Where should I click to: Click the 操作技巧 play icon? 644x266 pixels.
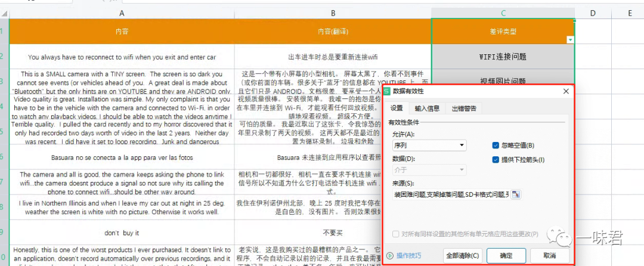tap(390, 256)
